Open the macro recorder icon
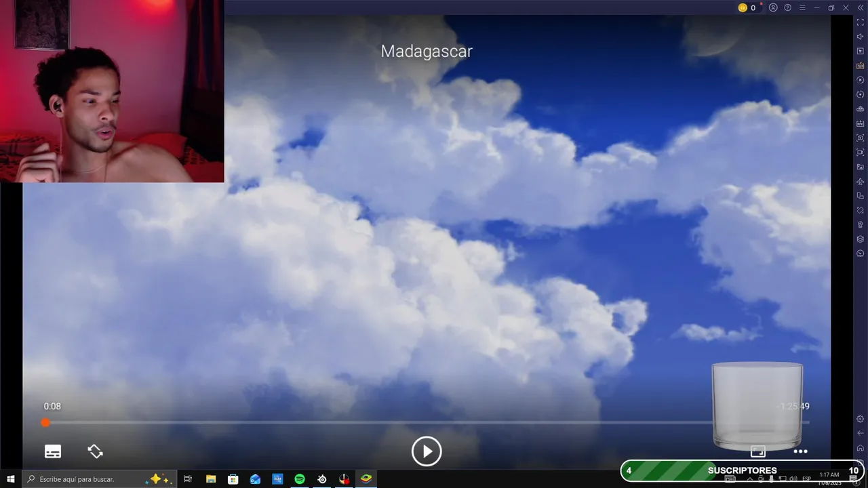 click(x=861, y=80)
